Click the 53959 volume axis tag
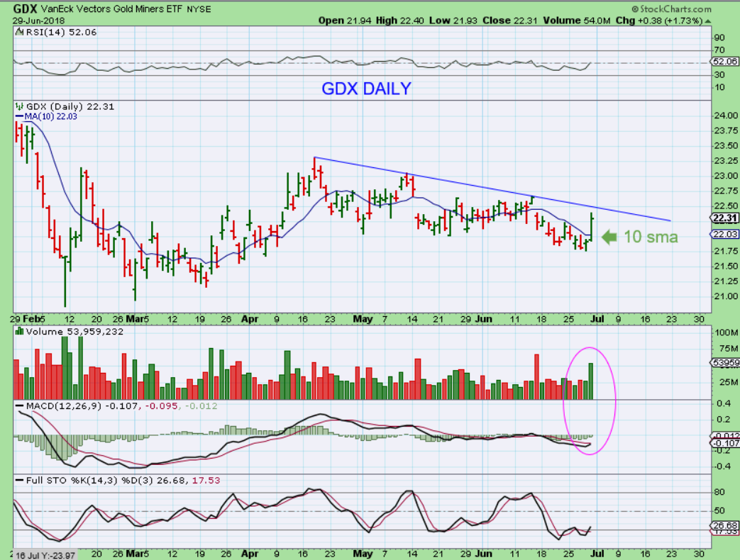 (x=725, y=362)
